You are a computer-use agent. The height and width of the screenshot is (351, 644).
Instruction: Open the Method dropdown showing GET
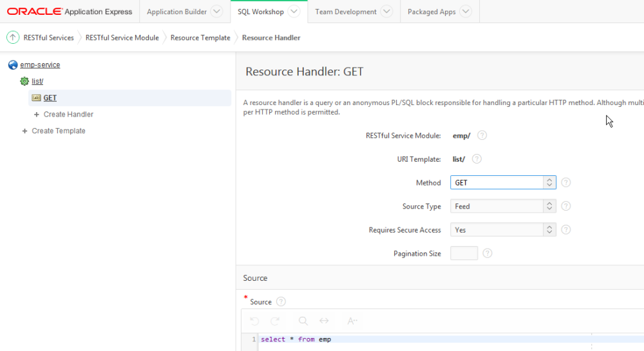coord(502,183)
